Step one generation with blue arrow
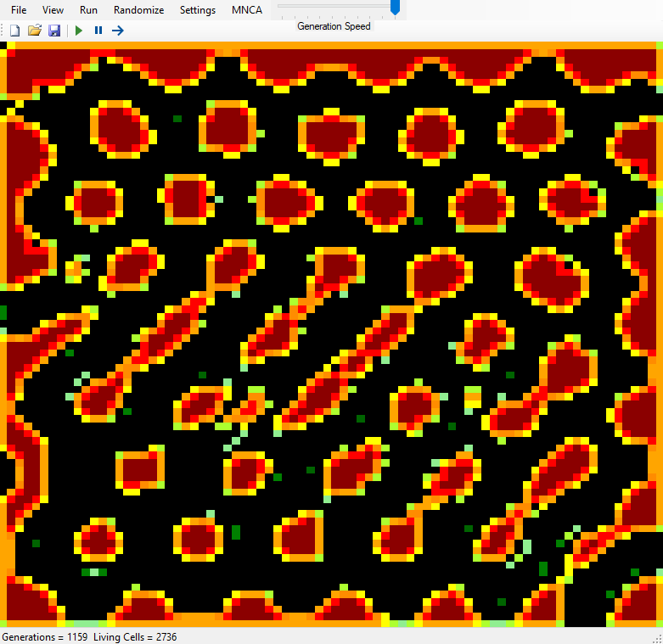Image resolution: width=663 pixels, height=644 pixels. click(118, 31)
